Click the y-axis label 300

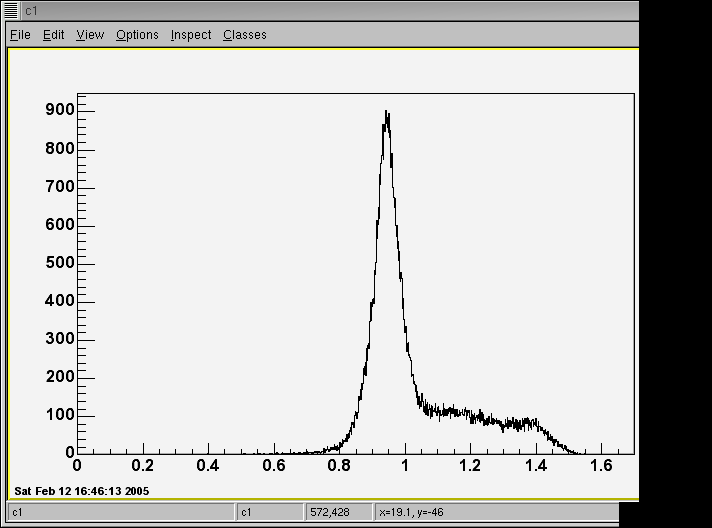(x=60, y=339)
